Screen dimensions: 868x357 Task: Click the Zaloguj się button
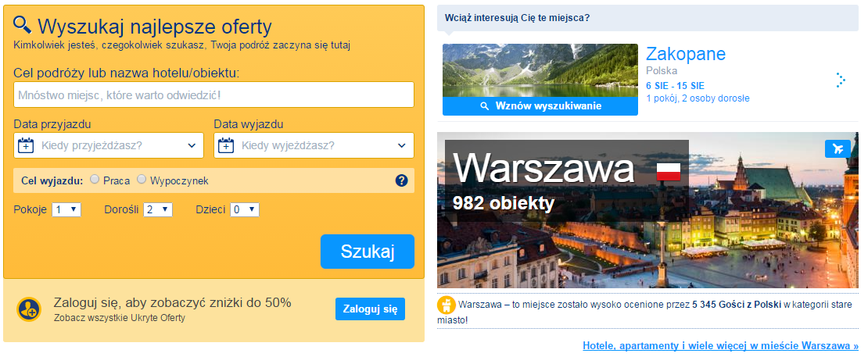371,309
